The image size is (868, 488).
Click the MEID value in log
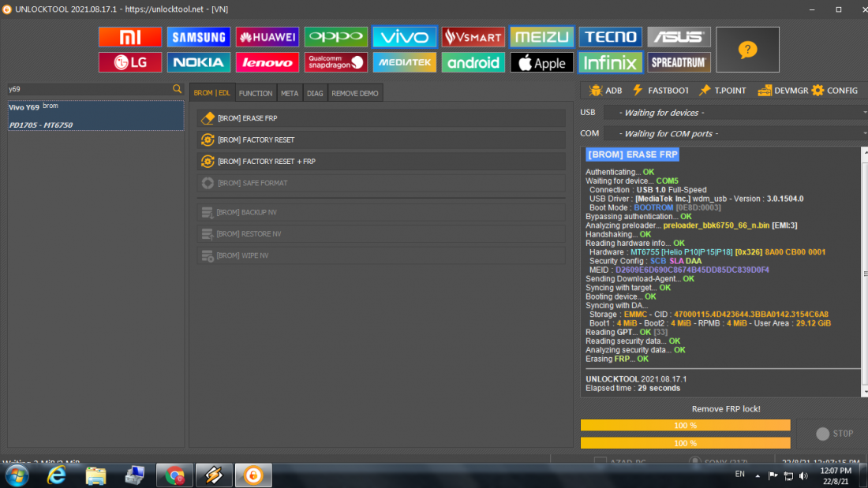pyautogui.click(x=692, y=270)
